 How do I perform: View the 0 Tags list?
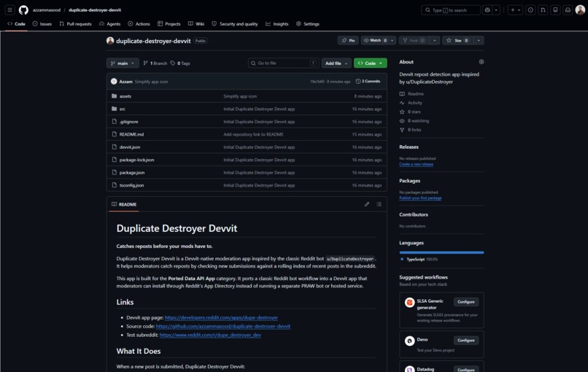point(180,63)
